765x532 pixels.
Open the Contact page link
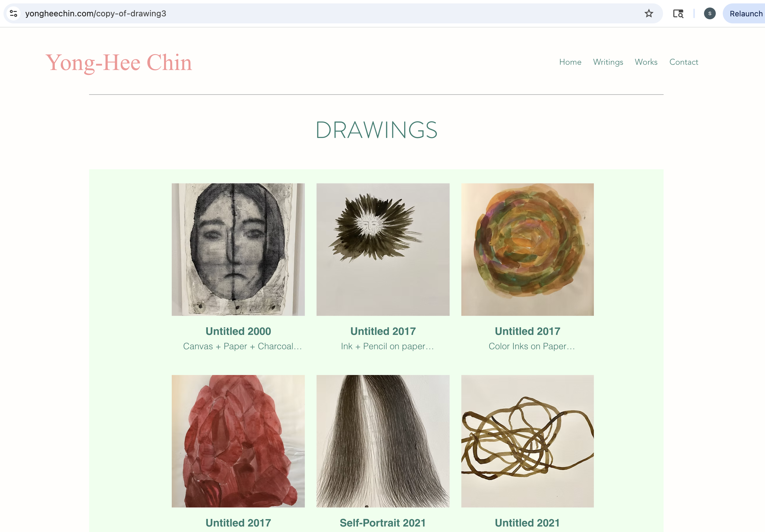[x=683, y=62]
